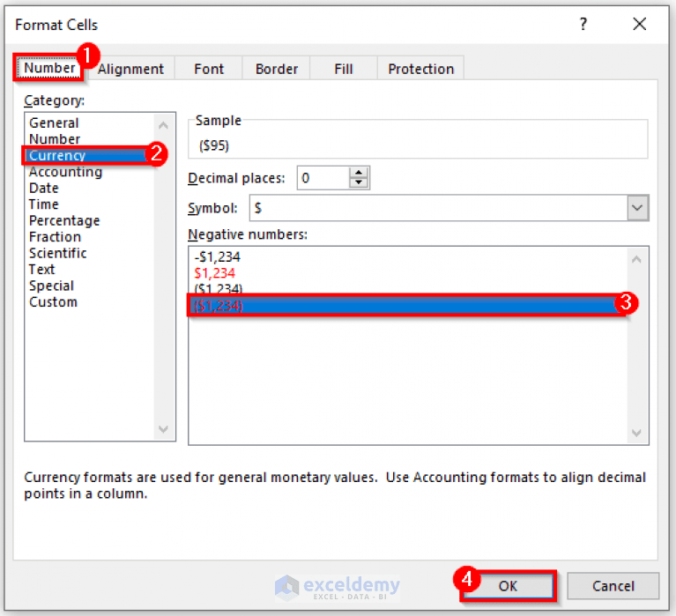Image resolution: width=676 pixels, height=616 pixels.
Task: Pick the Fraction category
Action: [x=89, y=237]
